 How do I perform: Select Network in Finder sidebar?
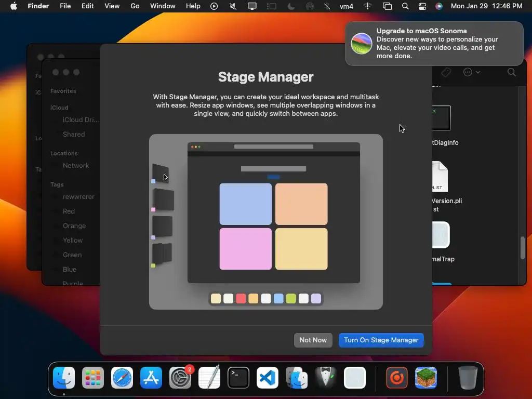point(76,166)
